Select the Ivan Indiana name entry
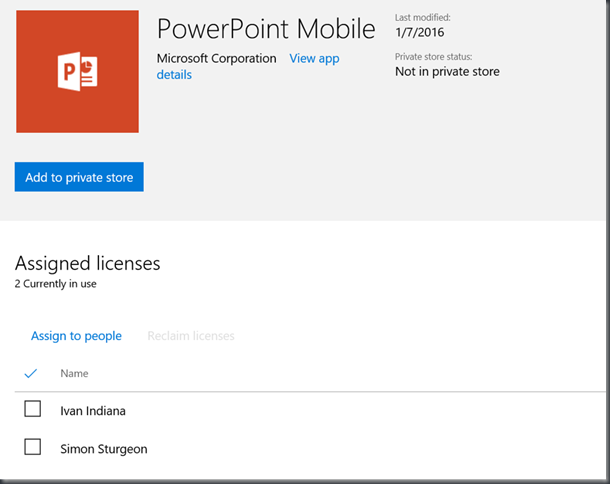Viewport: 610px width, 484px height. (93, 411)
